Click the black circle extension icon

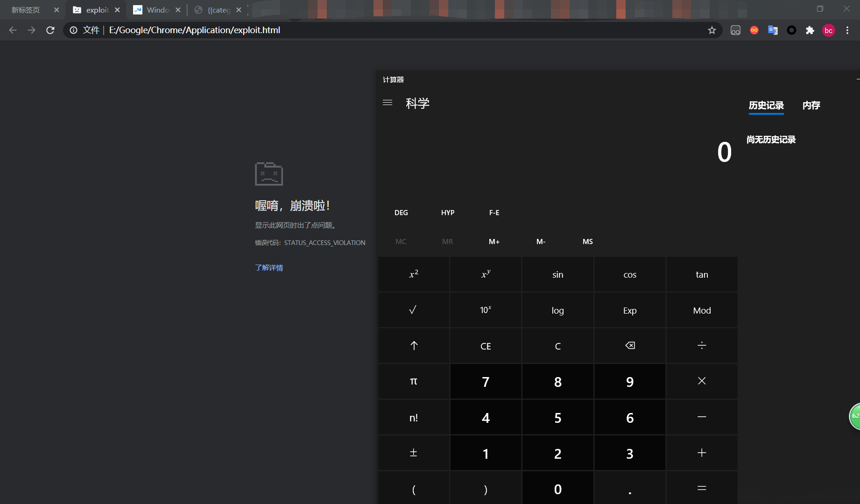coord(791,30)
